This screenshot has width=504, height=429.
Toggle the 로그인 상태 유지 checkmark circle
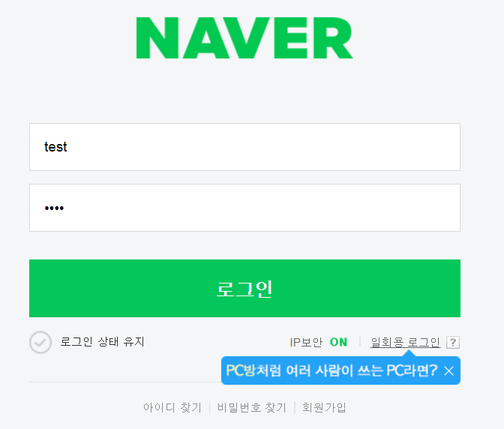tap(40, 342)
